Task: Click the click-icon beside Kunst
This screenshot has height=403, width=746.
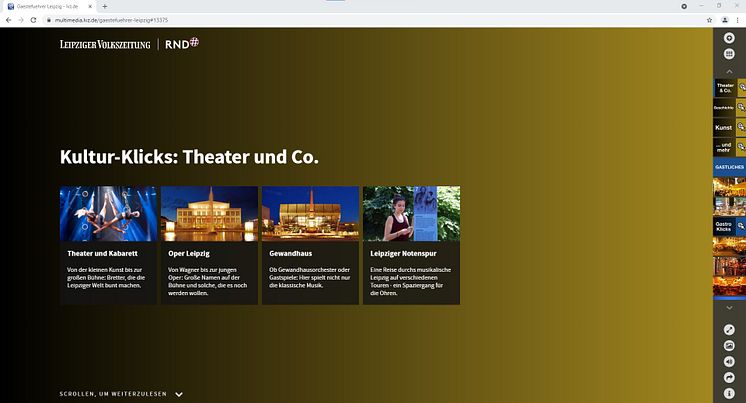Action: 741,128
